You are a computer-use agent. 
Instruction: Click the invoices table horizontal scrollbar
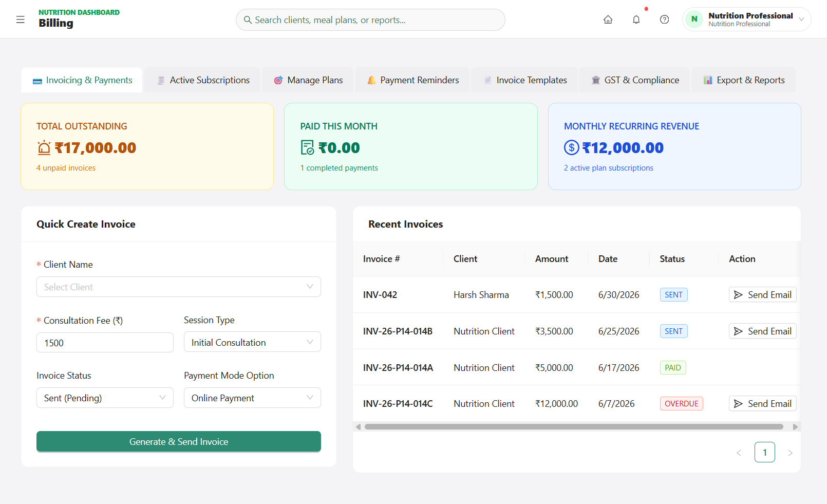tap(574, 427)
